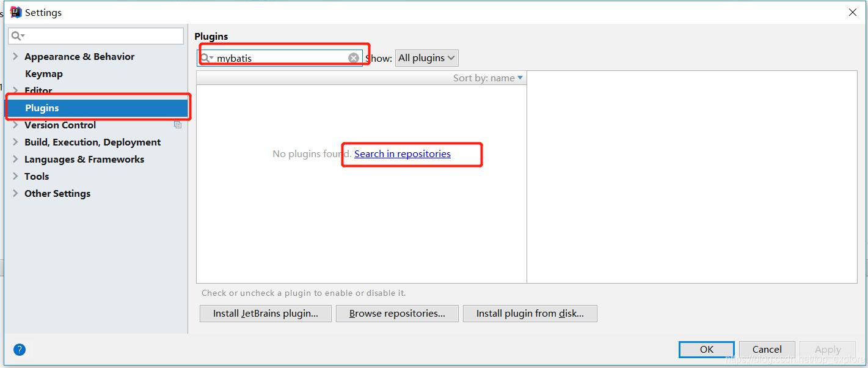Expand Appearance & Behavior section
The width and height of the screenshot is (868, 368).
tap(15, 56)
